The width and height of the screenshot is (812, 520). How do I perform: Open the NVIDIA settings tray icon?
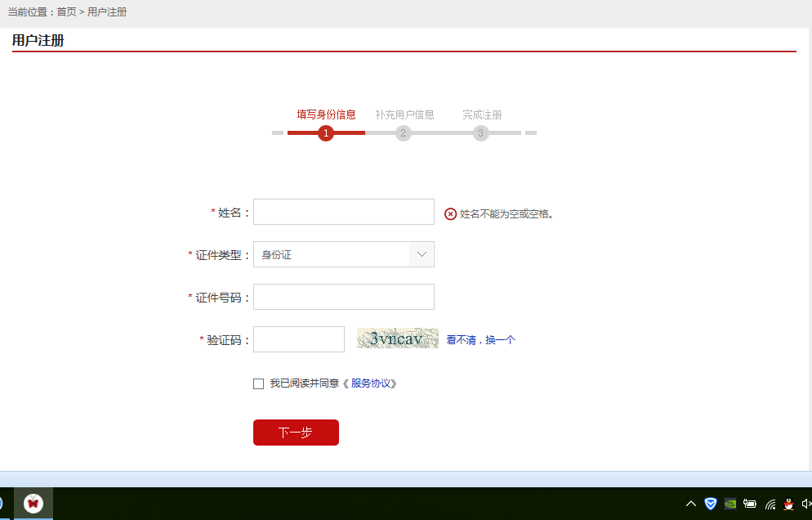point(730,504)
